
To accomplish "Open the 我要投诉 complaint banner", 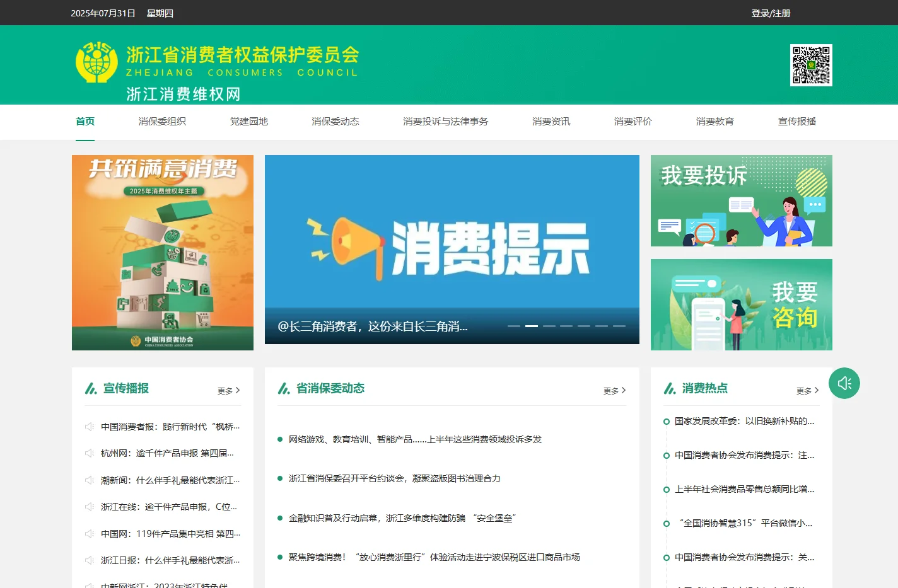I will pos(742,200).
